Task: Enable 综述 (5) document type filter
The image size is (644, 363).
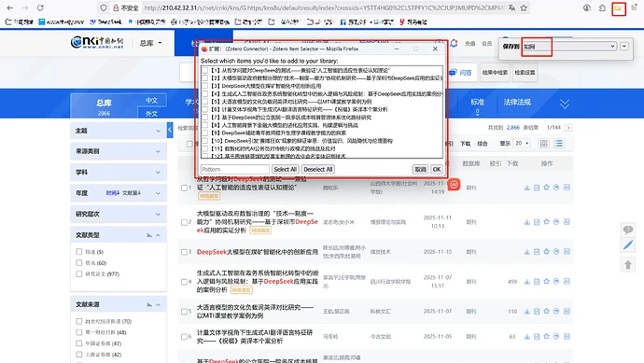Action: (78, 252)
